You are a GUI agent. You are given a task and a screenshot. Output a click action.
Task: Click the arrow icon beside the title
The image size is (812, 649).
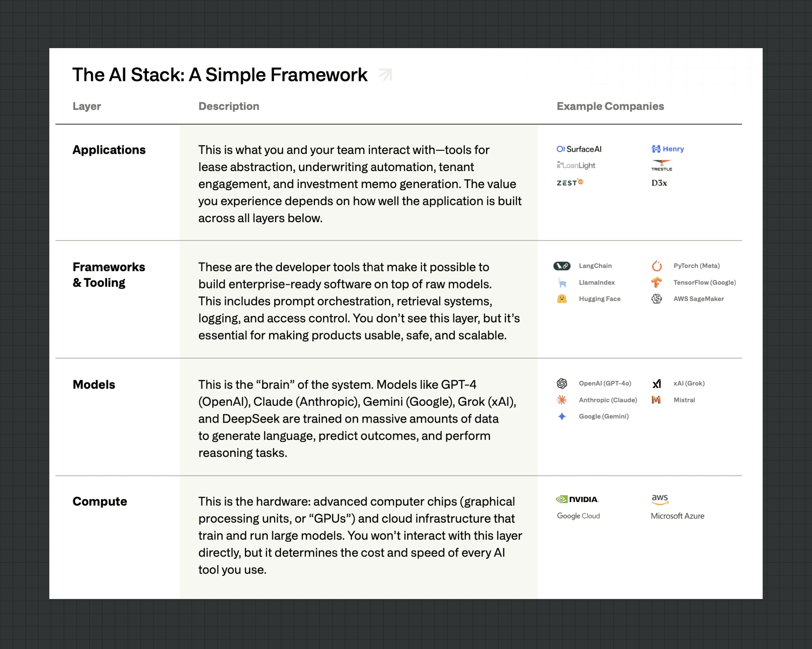[385, 74]
